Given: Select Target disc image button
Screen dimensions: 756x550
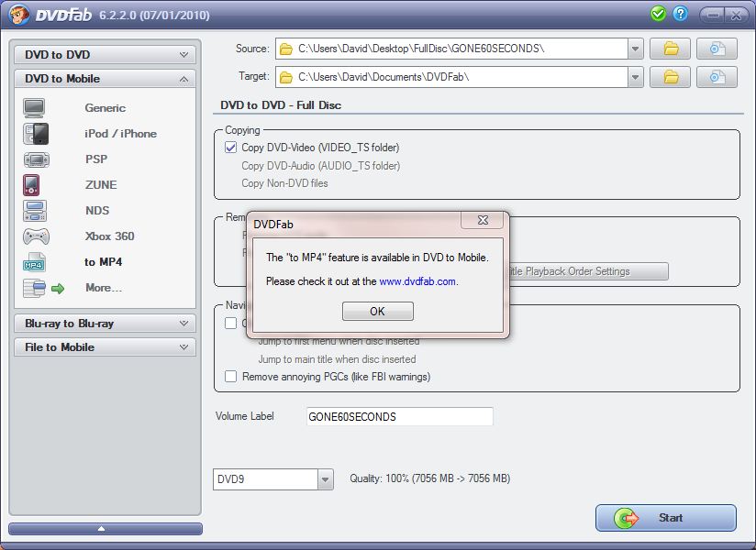Looking at the screenshot, I should point(717,77).
